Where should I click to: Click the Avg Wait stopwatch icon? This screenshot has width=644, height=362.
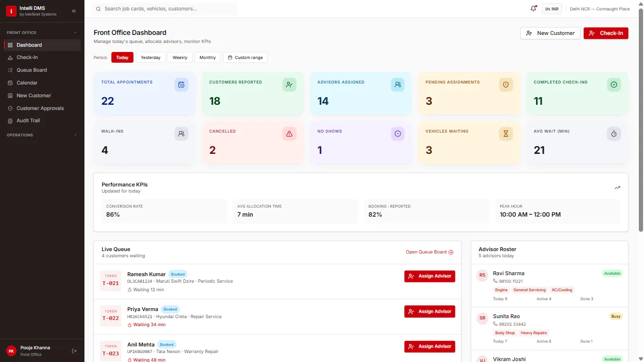tap(614, 134)
